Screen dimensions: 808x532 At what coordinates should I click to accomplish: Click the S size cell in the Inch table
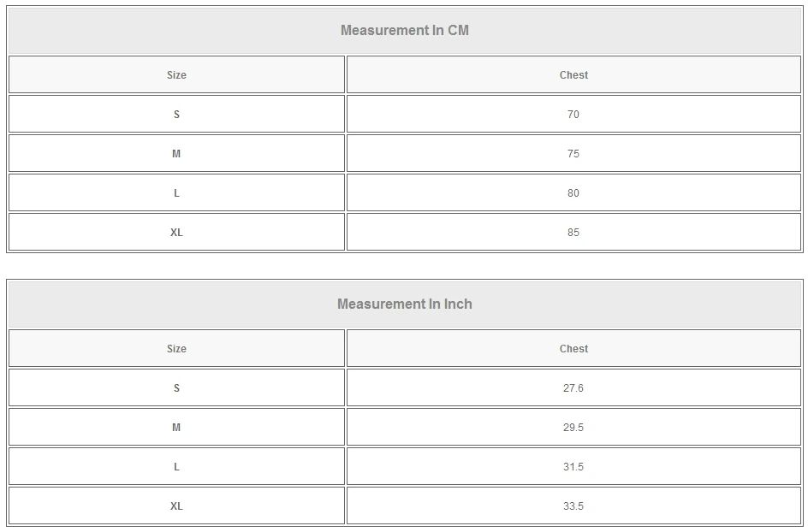tap(176, 388)
